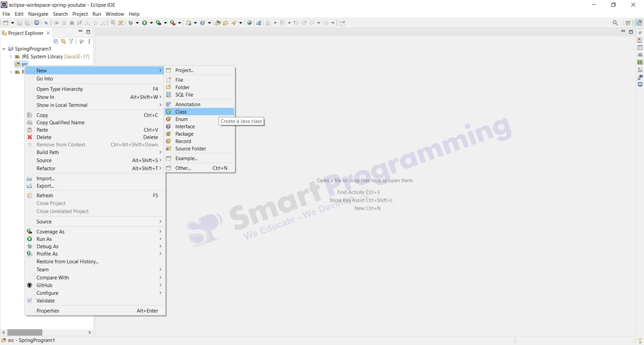
Task: Open a terminal from the toolbar
Action: 37,23
